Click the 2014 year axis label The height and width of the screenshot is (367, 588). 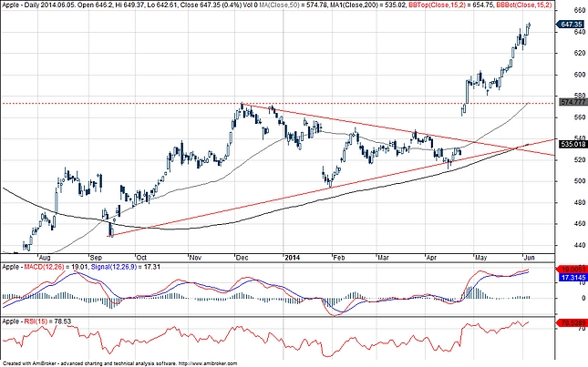[292, 258]
